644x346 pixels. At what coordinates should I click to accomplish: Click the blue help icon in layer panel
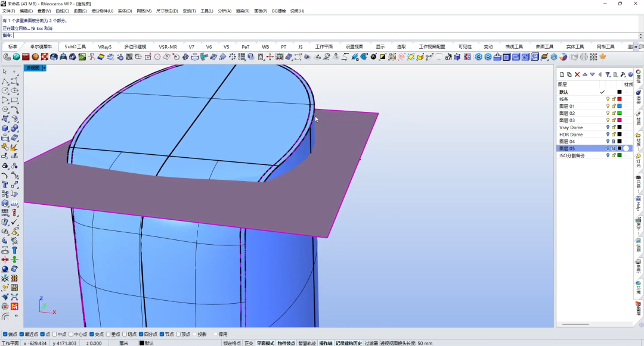(x=630, y=74)
